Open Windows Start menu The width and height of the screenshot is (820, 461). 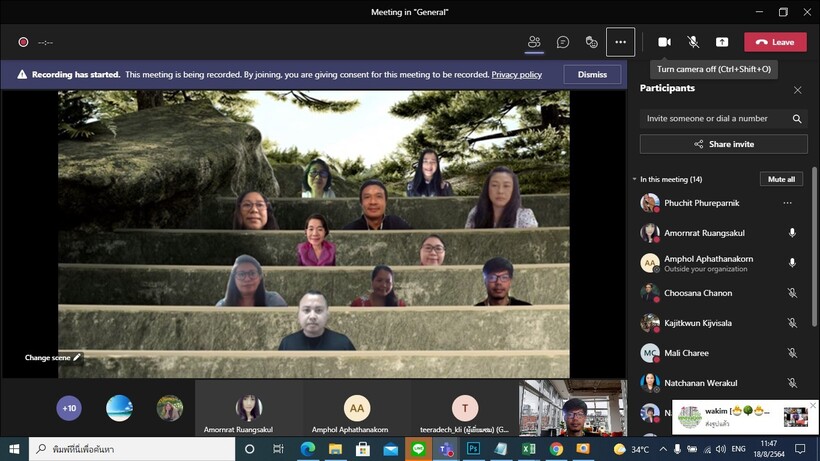(14, 449)
